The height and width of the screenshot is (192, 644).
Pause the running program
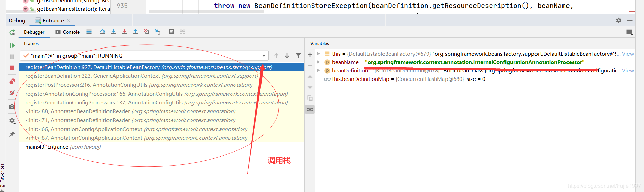click(x=12, y=57)
